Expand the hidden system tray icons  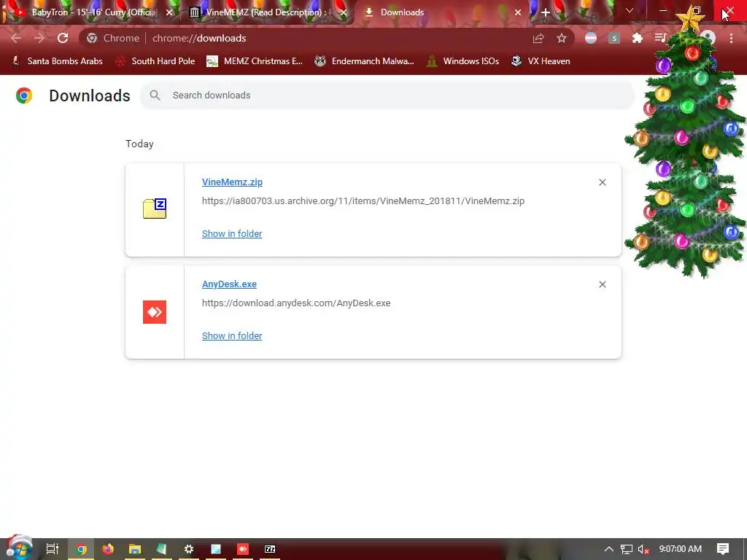[609, 549]
